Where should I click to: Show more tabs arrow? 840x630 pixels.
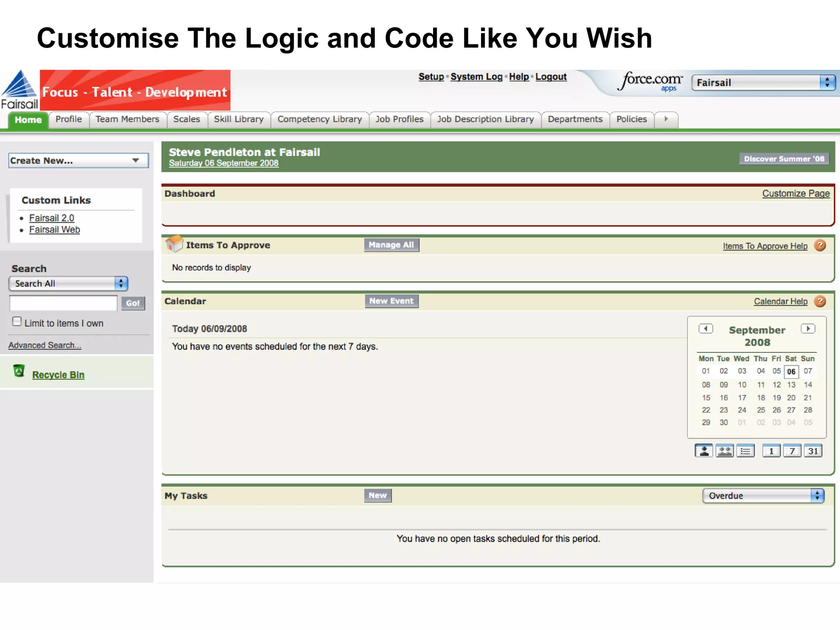(666, 119)
